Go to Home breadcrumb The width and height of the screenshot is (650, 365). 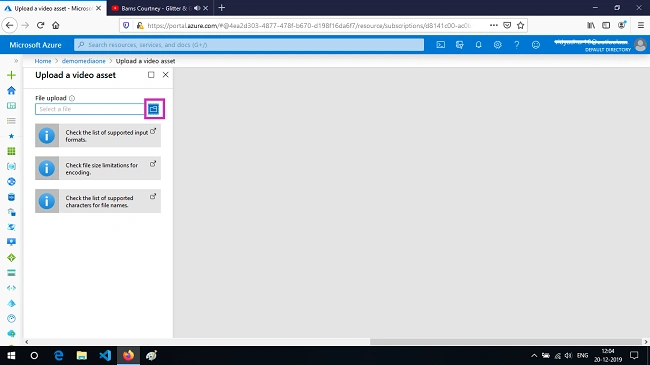pos(43,61)
